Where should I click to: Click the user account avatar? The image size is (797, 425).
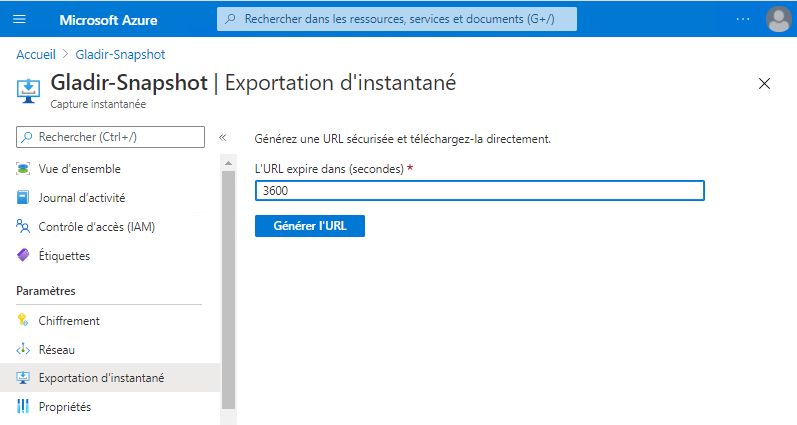(x=777, y=19)
